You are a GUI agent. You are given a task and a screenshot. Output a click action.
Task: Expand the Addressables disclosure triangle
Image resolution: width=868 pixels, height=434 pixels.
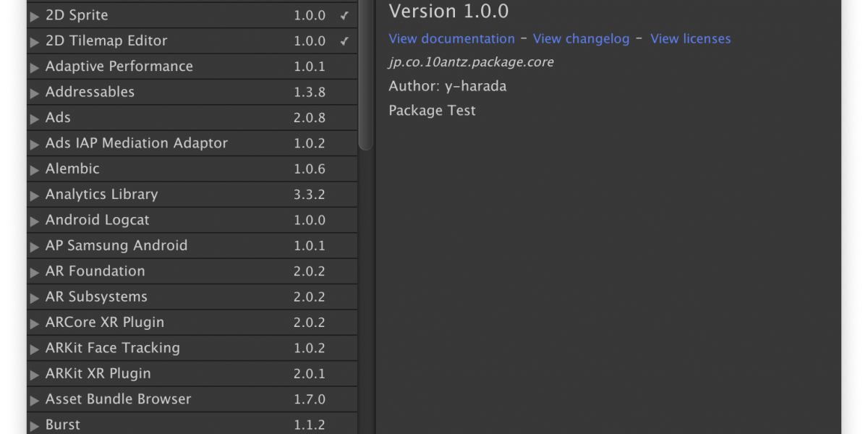point(34,93)
